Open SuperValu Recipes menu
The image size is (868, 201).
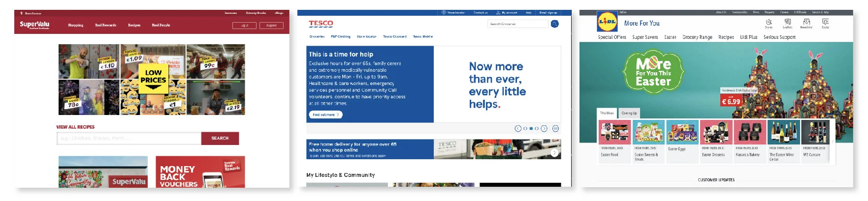pyautogui.click(x=134, y=25)
